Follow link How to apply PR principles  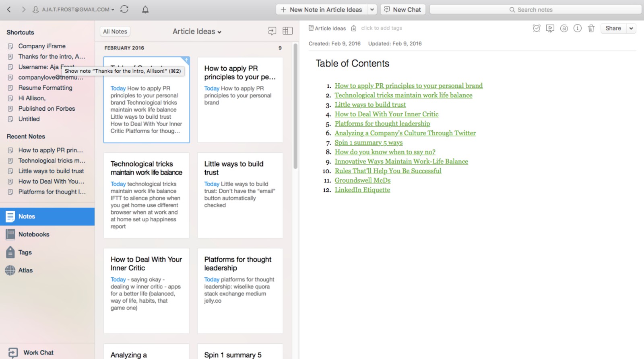(409, 86)
